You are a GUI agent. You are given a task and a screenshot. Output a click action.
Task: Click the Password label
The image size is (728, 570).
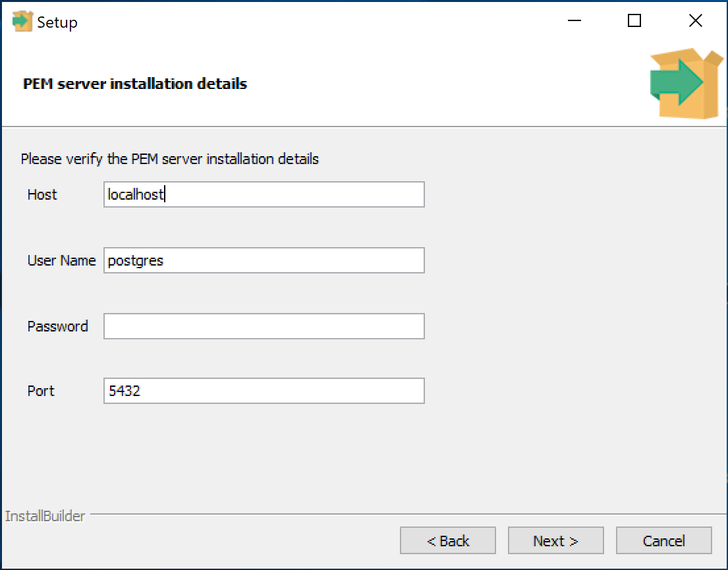[57, 327]
